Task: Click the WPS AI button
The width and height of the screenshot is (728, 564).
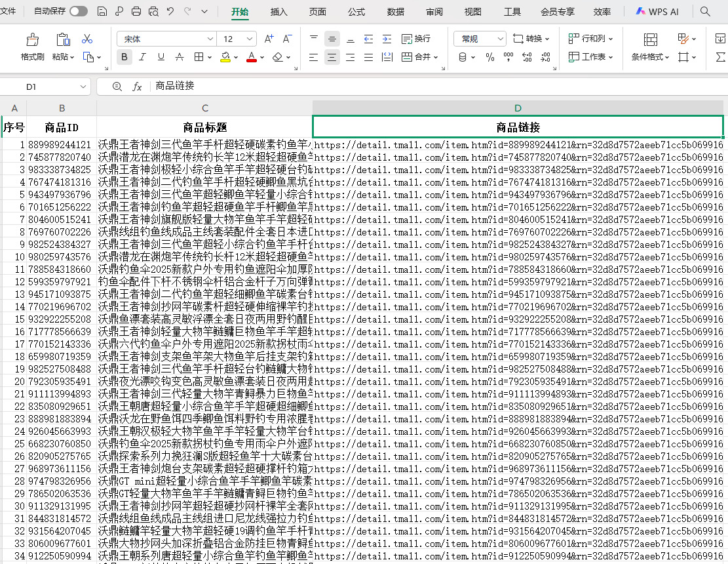Action: pyautogui.click(x=657, y=12)
